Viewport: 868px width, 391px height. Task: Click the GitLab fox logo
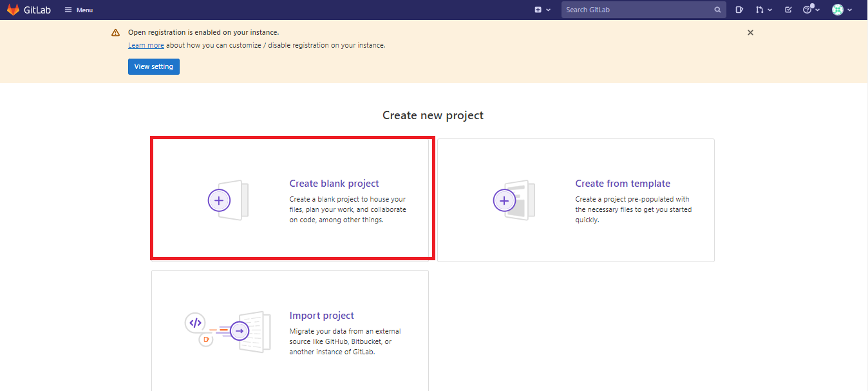coord(13,10)
